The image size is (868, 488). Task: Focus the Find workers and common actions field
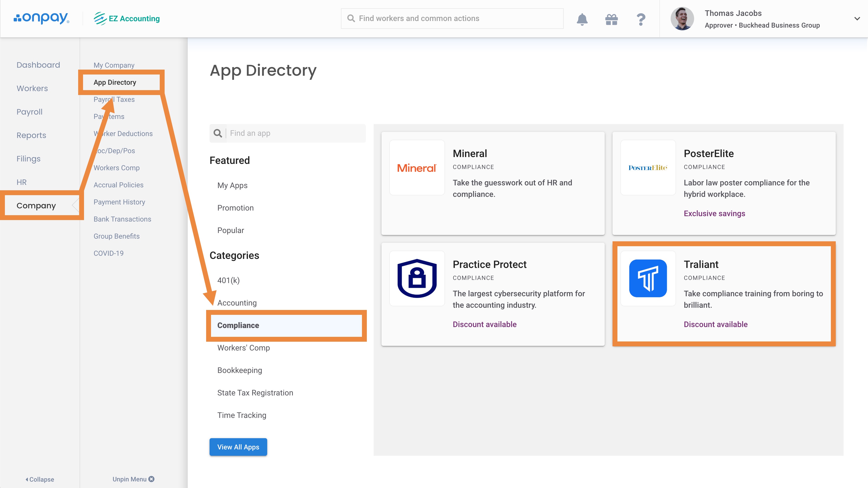[x=452, y=19]
